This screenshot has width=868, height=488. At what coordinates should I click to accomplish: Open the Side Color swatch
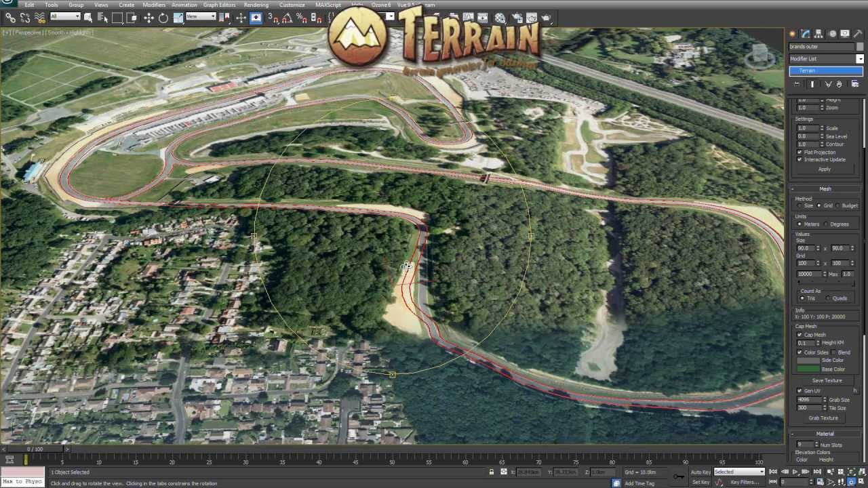(808, 361)
